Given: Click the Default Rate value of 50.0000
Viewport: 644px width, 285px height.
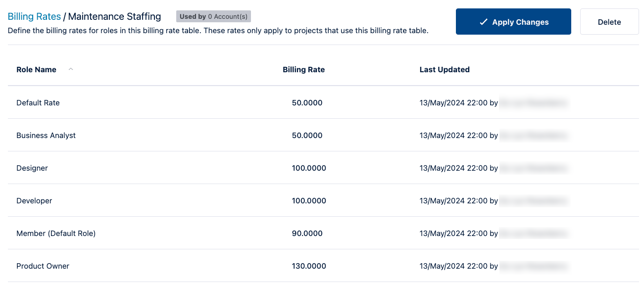Looking at the screenshot, I should [x=307, y=102].
